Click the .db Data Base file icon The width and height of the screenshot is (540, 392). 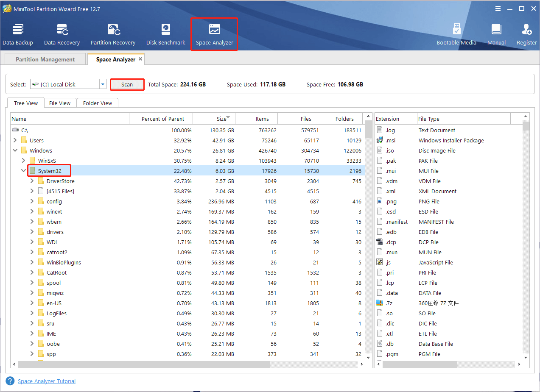pyautogui.click(x=380, y=344)
